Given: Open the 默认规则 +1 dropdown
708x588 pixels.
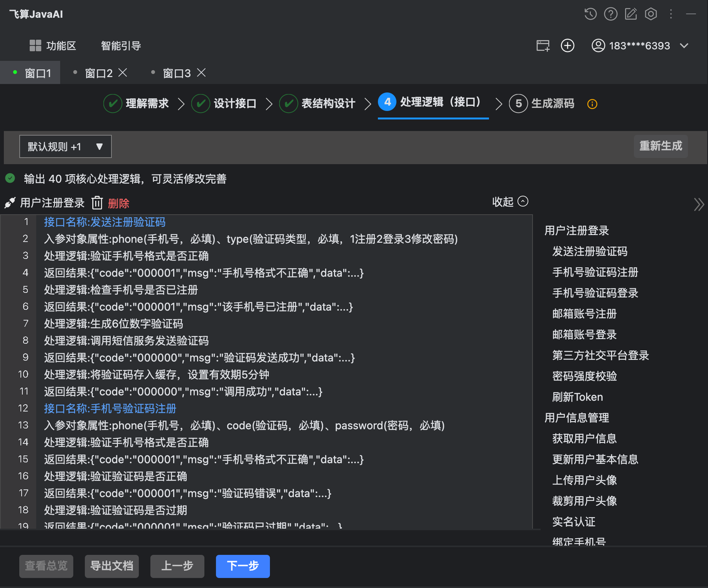Looking at the screenshot, I should (x=65, y=147).
